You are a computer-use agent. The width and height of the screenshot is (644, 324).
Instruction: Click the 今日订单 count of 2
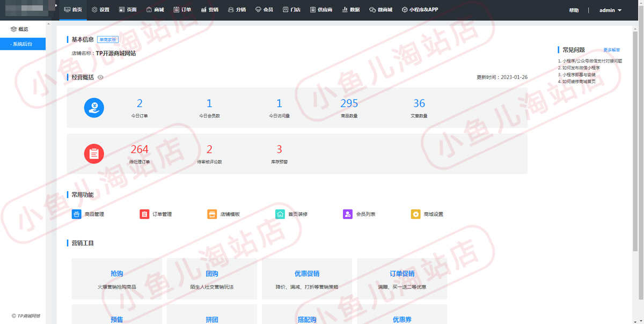click(140, 104)
